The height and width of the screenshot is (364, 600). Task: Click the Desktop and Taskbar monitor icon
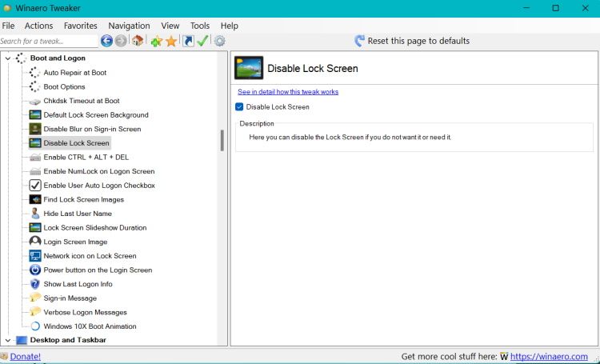coord(22,340)
